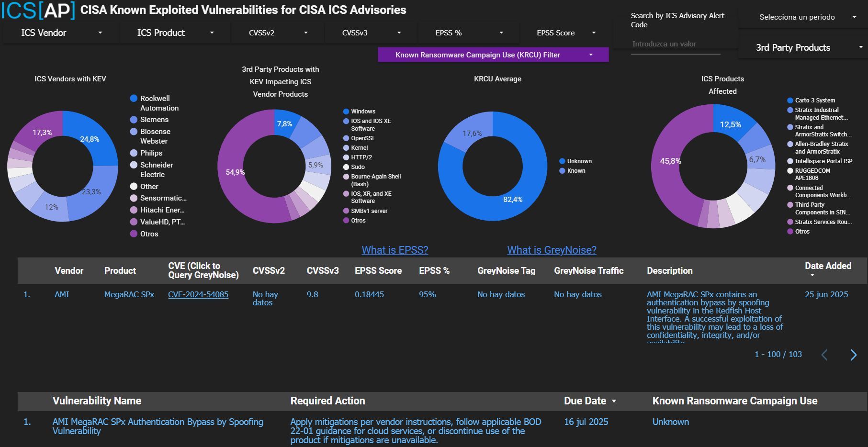868x447 pixels.
Task: Click the 0.18445 EPSS score value
Action: point(369,294)
